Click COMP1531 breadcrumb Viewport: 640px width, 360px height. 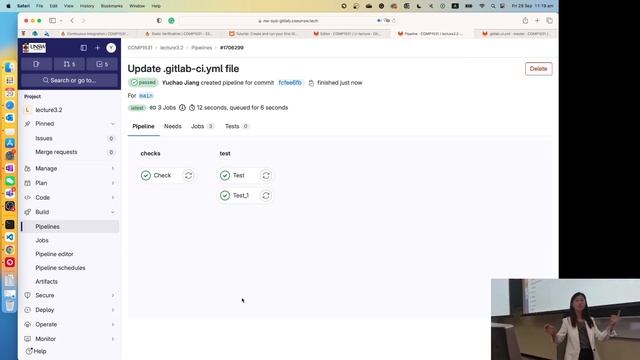pyautogui.click(x=140, y=48)
